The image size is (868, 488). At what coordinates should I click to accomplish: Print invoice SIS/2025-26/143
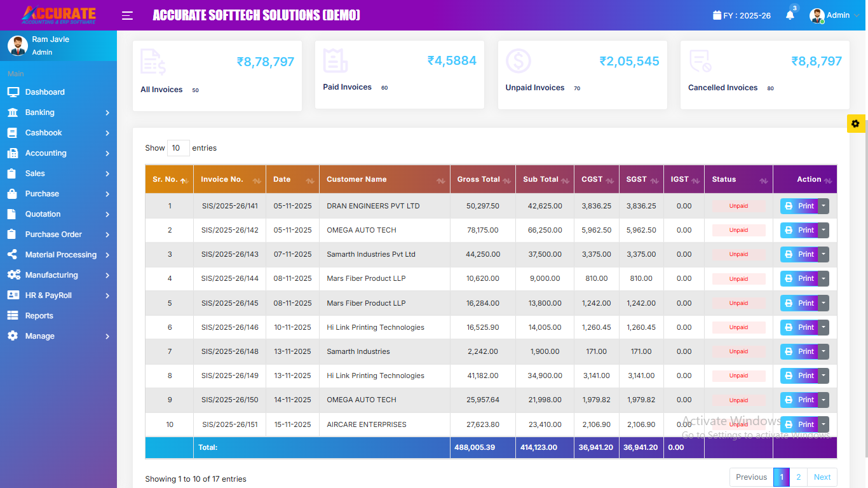click(x=799, y=254)
